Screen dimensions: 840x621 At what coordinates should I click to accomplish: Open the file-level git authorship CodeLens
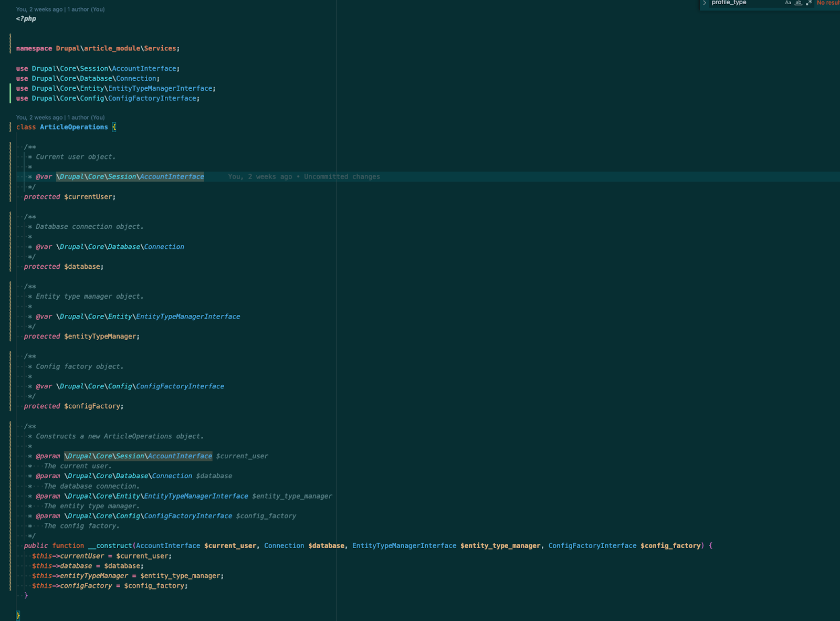60,9
